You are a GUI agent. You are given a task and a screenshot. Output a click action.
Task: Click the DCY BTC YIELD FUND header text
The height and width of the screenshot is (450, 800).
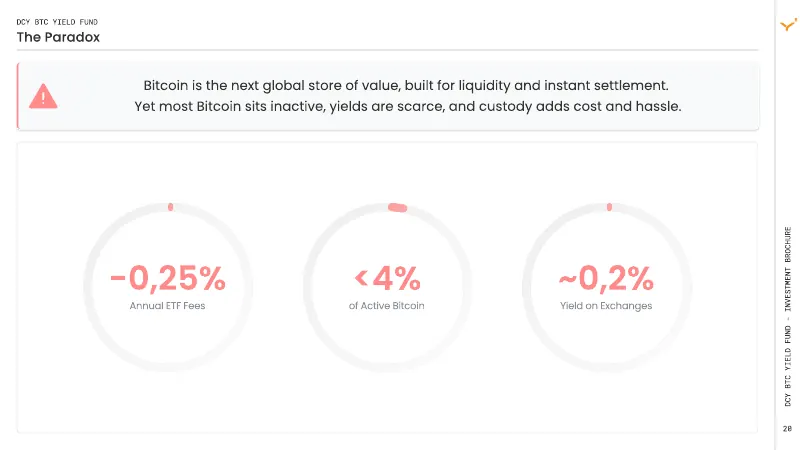pos(57,22)
